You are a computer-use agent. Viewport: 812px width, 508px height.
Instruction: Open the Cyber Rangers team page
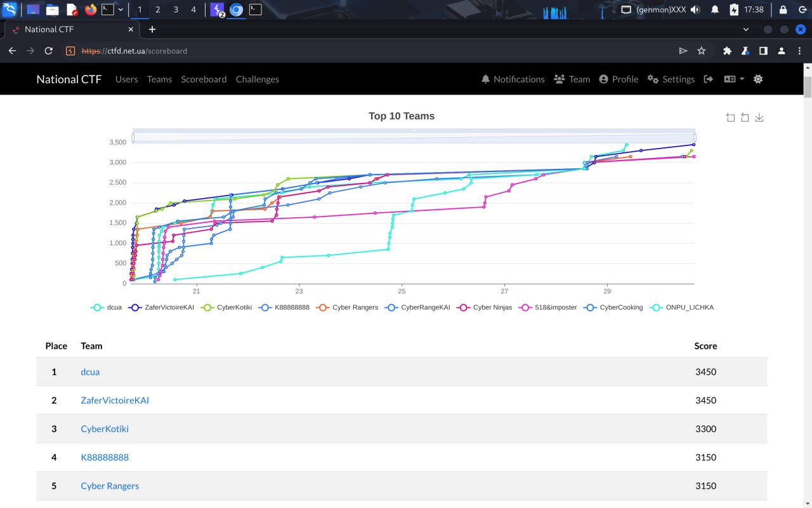click(x=110, y=486)
